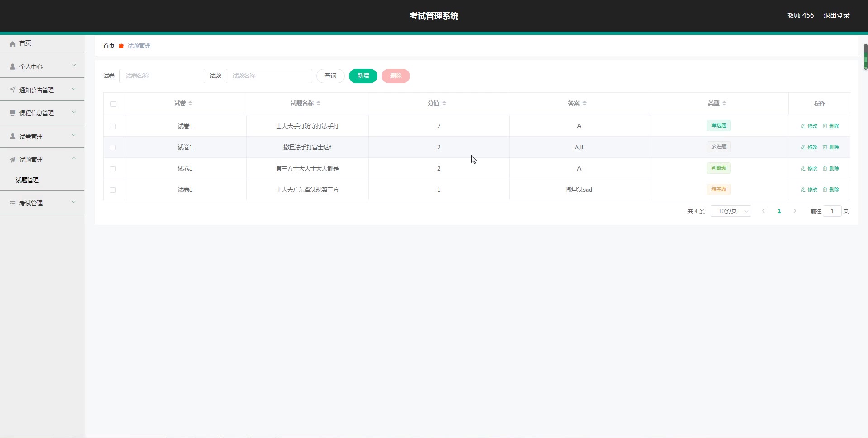This screenshot has height=438, width=868.
Task: Open 首页 in the sidebar menu
Action: tap(42, 43)
